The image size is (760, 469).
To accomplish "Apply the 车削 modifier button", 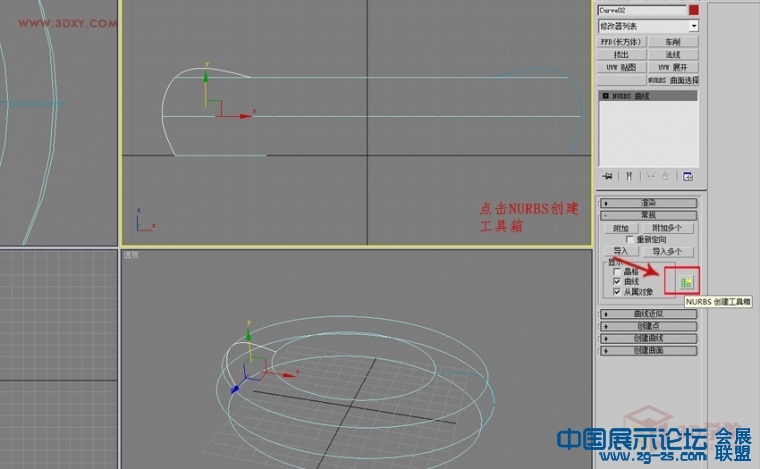I will tap(673, 42).
